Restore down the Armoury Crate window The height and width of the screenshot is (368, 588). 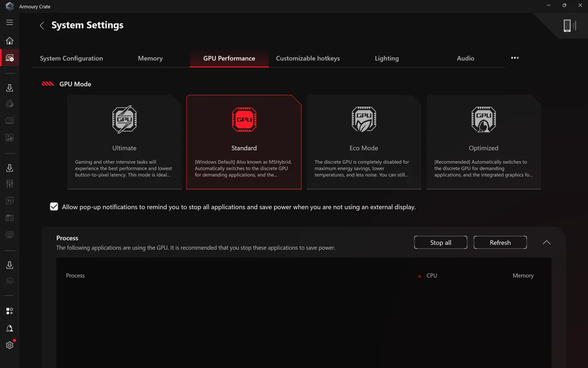tap(564, 6)
